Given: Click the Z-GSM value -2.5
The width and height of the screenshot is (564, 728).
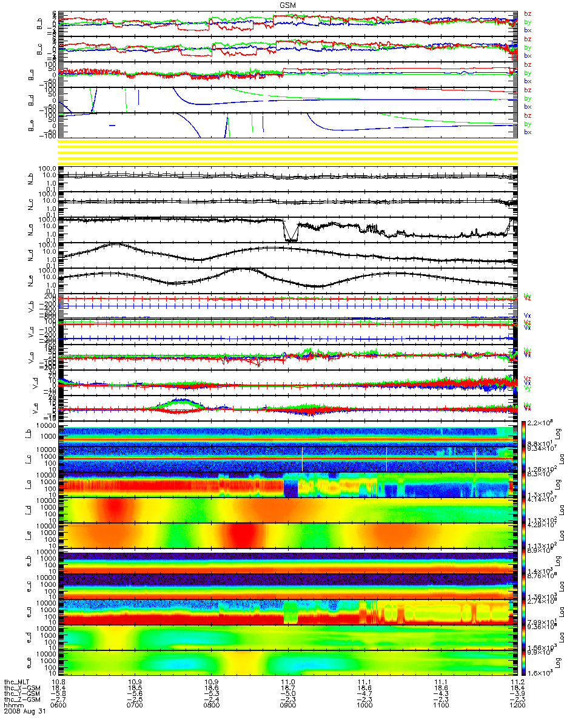Looking at the screenshot, I should (135, 700).
